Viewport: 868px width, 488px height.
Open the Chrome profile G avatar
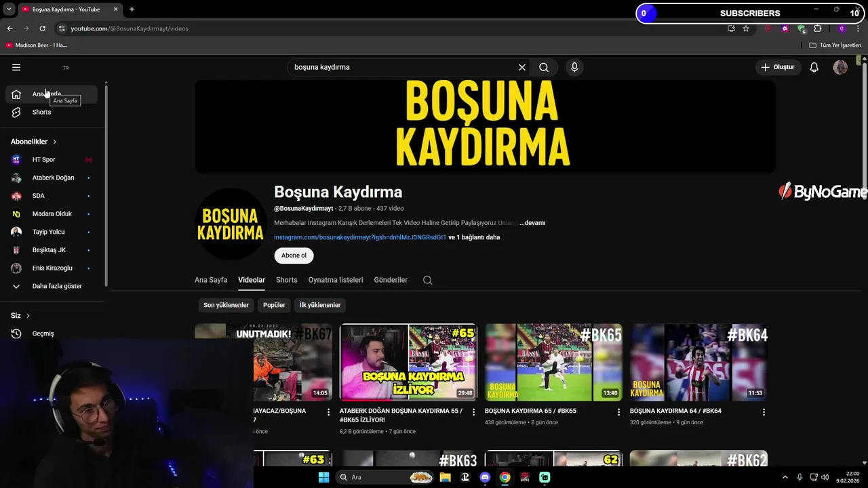pos(842,28)
